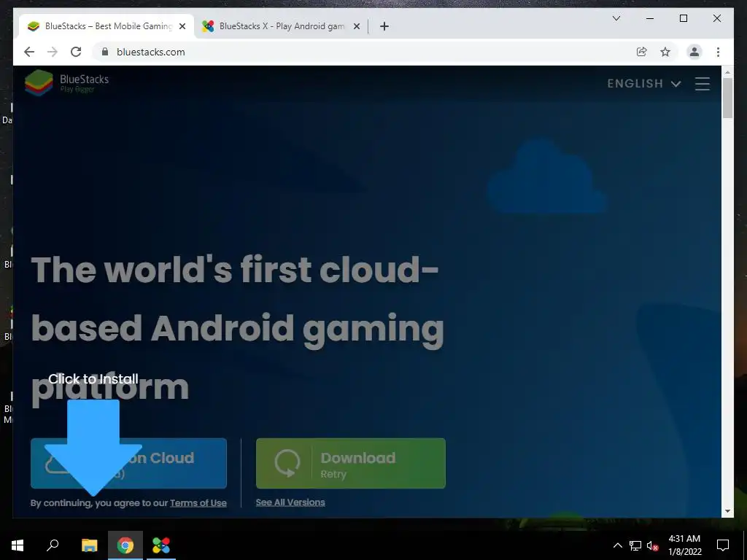Go back to the previous page
747x560 pixels.
click(29, 52)
